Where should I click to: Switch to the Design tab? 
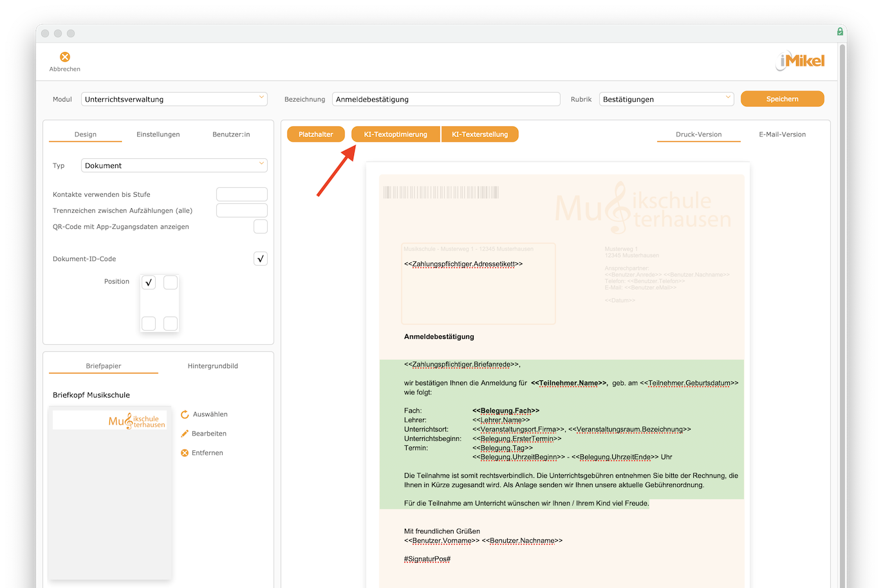86,134
